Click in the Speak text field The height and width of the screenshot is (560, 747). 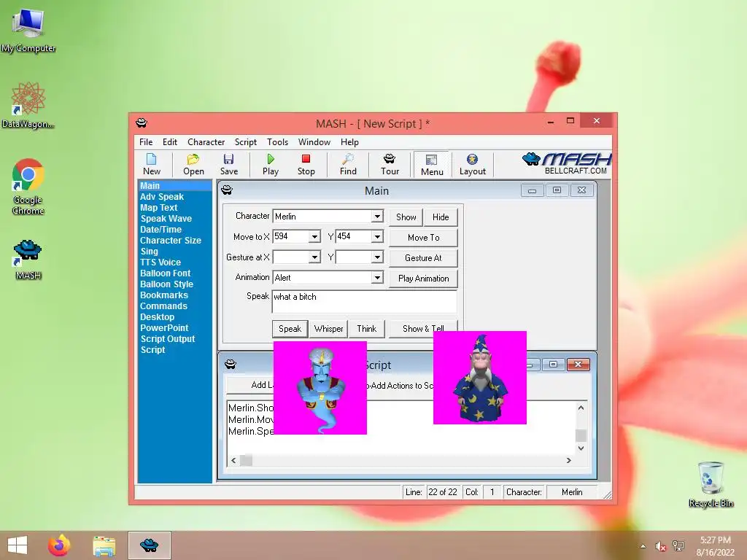pos(365,301)
